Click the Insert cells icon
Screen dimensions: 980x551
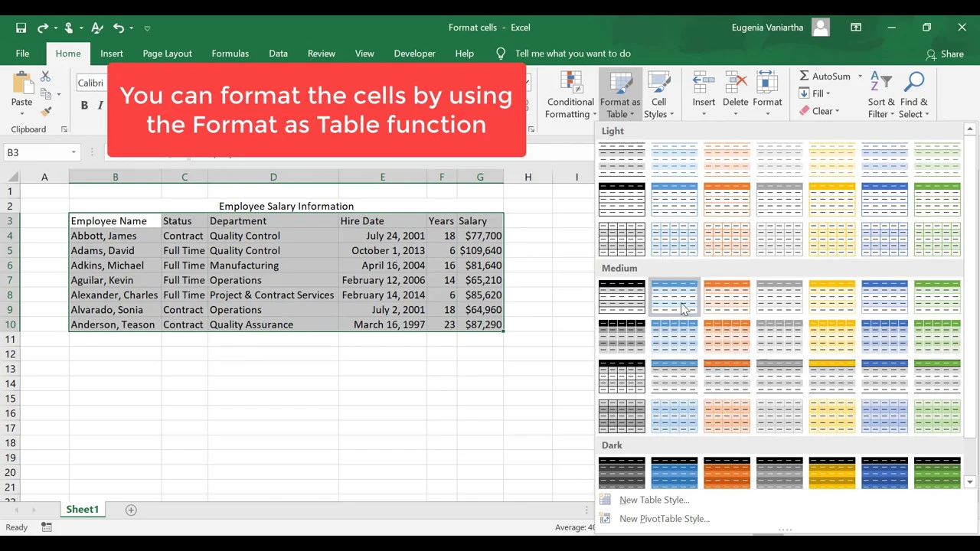pos(704,82)
